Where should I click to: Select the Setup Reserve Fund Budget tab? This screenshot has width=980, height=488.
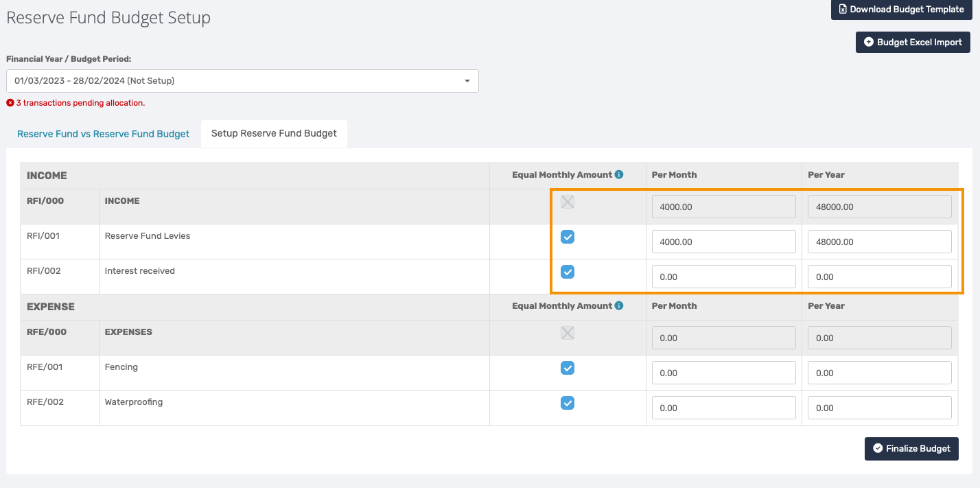click(x=274, y=134)
